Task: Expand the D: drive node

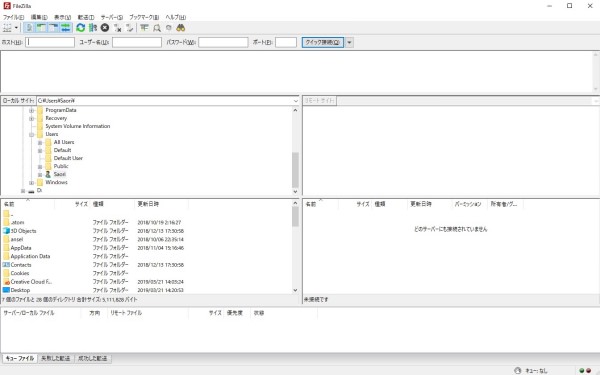Action: [23, 191]
